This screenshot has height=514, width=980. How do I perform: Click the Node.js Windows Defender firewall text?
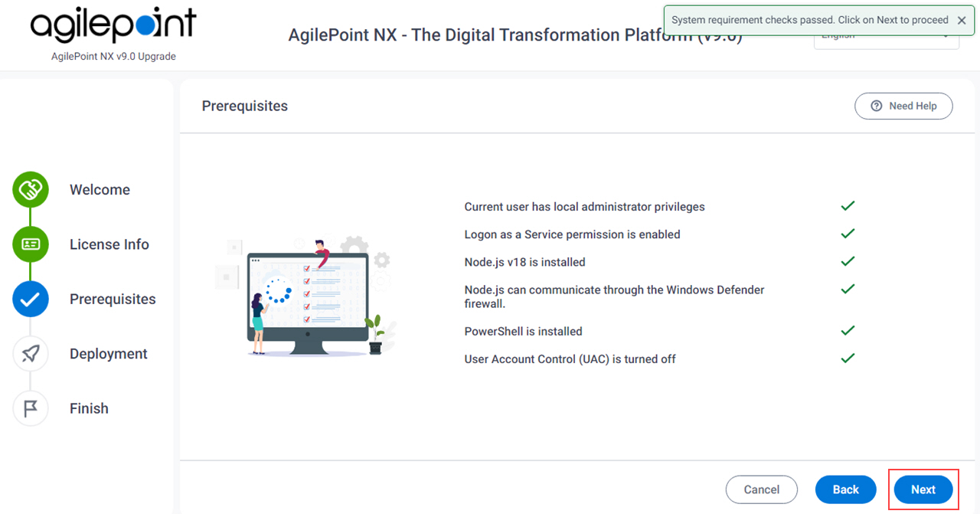point(614,296)
